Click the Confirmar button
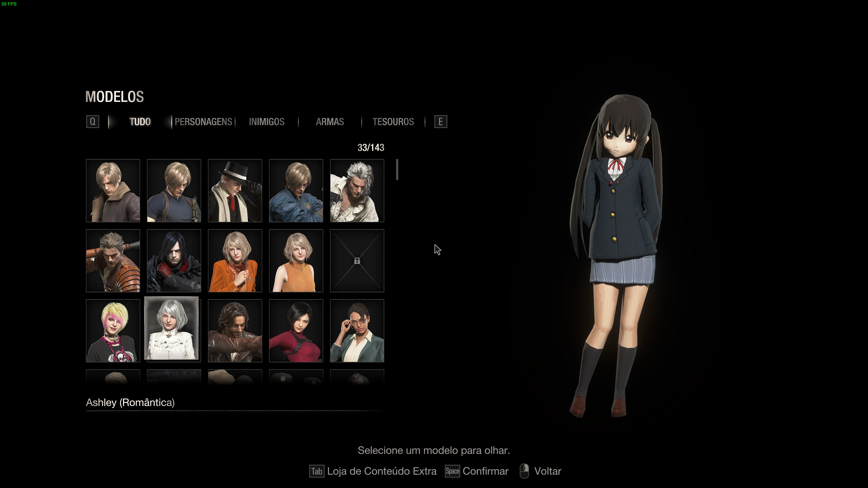The width and height of the screenshot is (868, 488). [486, 471]
